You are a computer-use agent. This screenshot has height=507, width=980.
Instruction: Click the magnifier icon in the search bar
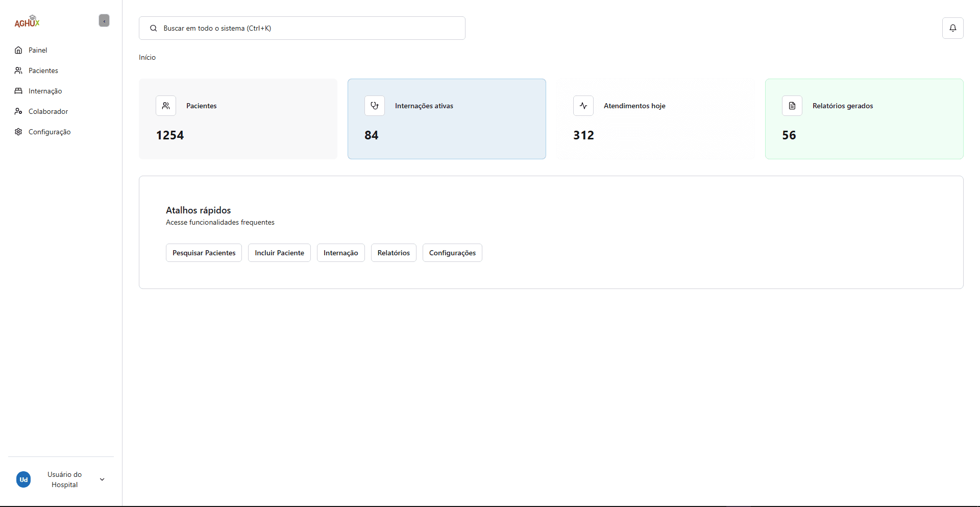point(153,28)
